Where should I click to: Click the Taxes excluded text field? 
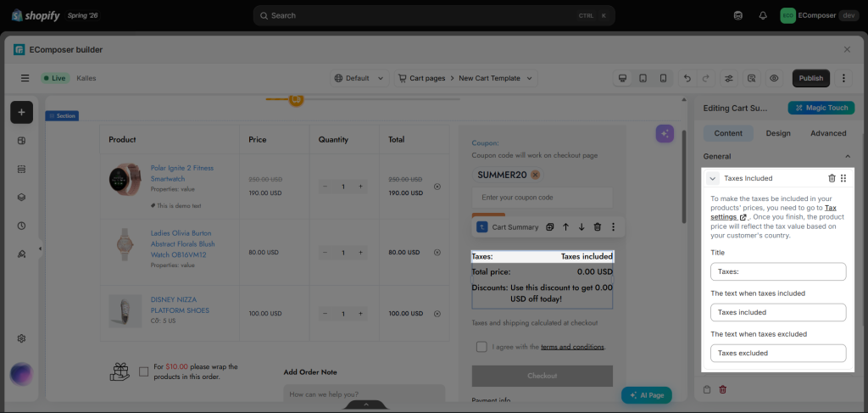[x=778, y=353]
